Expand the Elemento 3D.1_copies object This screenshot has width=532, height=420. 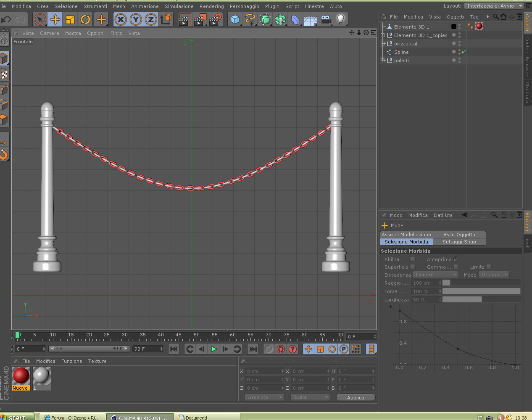tap(383, 35)
